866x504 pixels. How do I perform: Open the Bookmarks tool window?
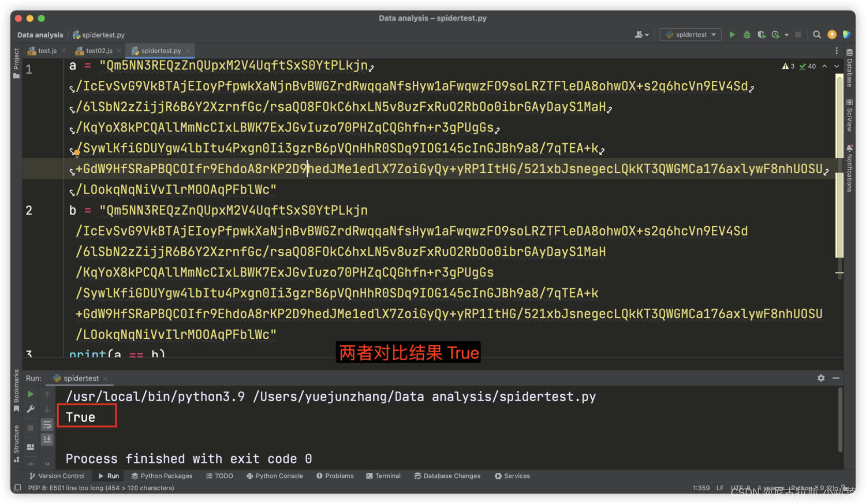[16, 391]
